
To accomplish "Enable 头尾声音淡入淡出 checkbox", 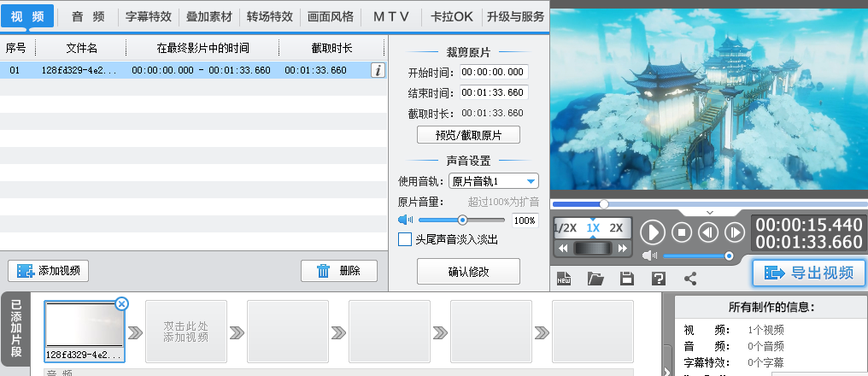I will point(405,239).
